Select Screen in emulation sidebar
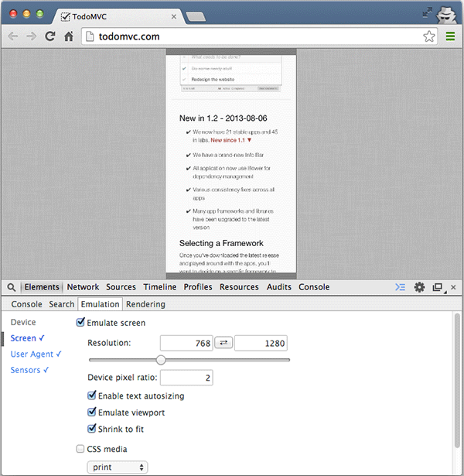This screenshot has width=464, height=476. 27,338
